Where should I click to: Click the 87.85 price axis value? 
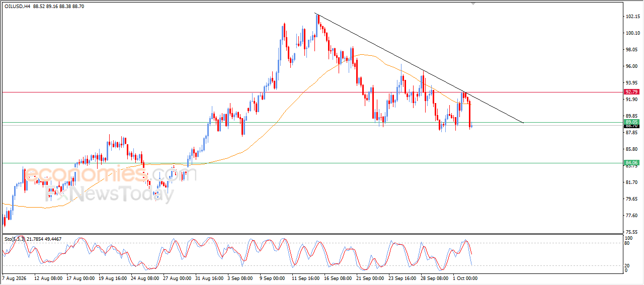[632, 133]
